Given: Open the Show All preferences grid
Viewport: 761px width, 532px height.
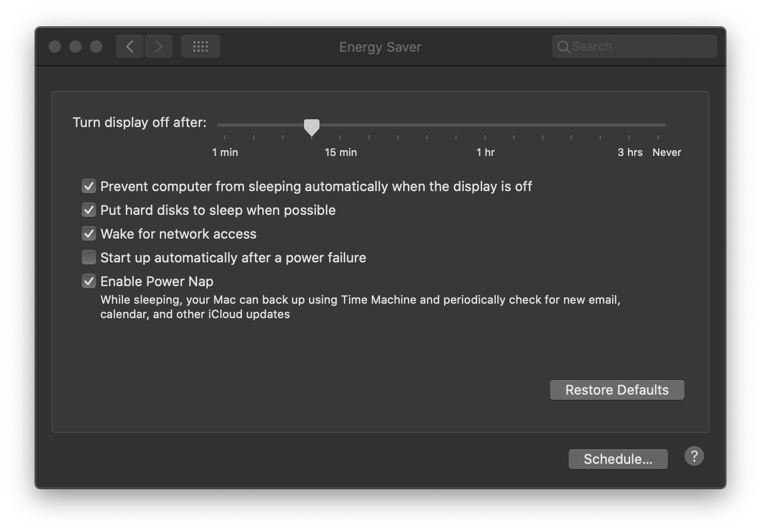Looking at the screenshot, I should (200, 46).
